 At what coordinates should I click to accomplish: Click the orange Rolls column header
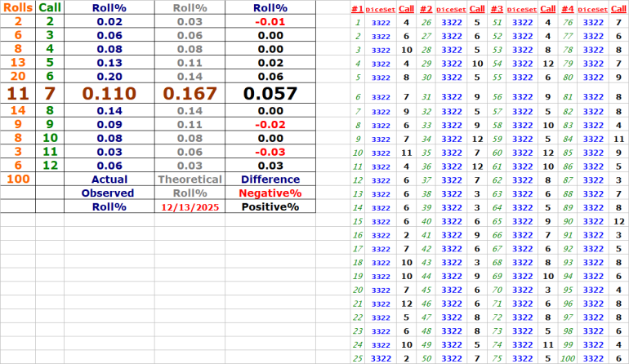click(x=18, y=7)
